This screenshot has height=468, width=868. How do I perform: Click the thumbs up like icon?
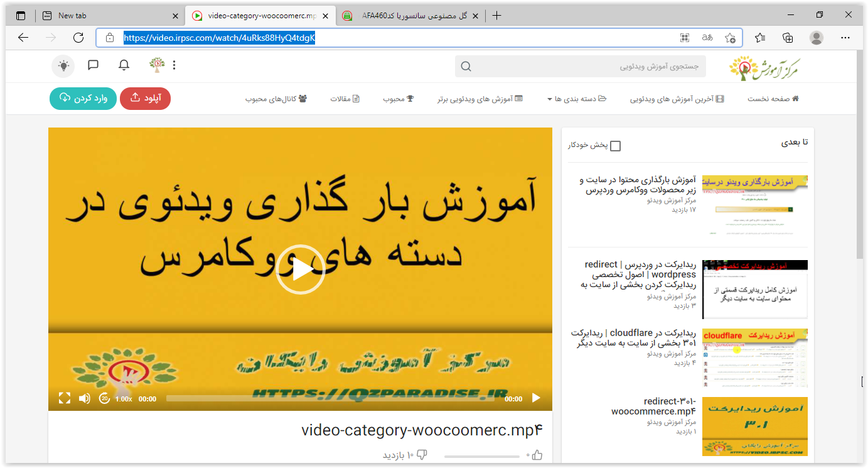(x=537, y=455)
